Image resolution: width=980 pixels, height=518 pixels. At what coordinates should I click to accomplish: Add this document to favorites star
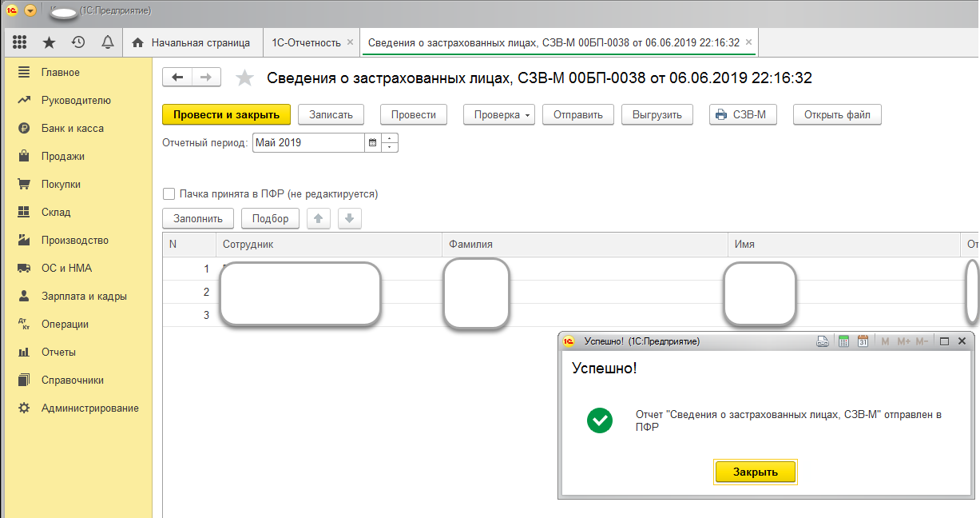[244, 78]
